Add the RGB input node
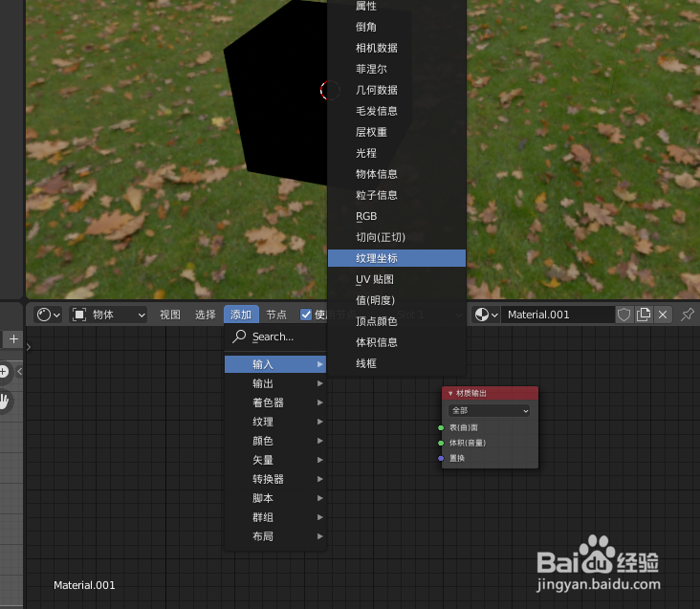 click(x=397, y=216)
